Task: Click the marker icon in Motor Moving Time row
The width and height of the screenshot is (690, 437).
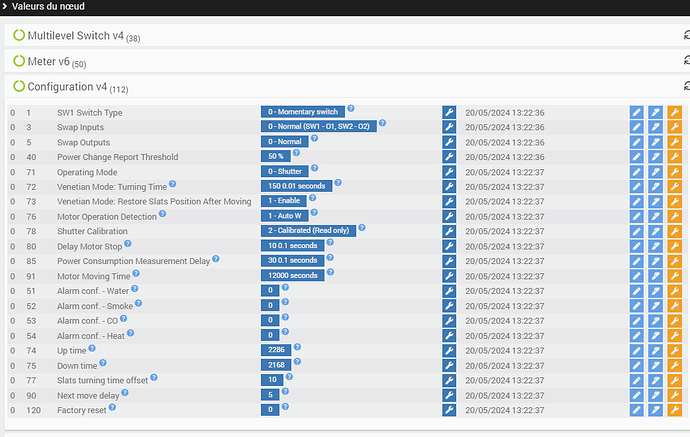Action: click(x=655, y=276)
